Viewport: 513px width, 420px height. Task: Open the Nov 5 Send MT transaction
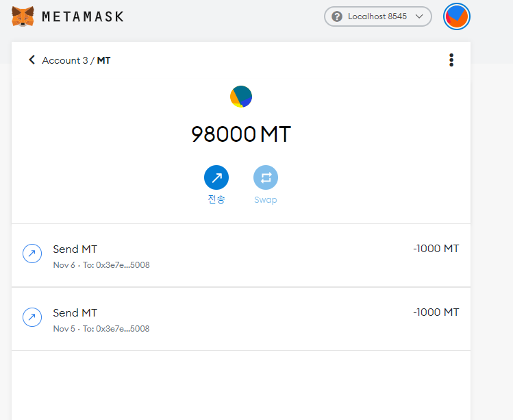pos(241,319)
